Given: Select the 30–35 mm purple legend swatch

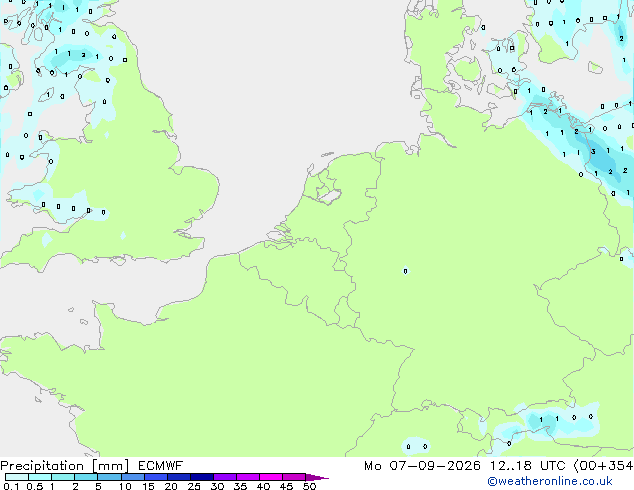Looking at the screenshot, I should [224, 477].
